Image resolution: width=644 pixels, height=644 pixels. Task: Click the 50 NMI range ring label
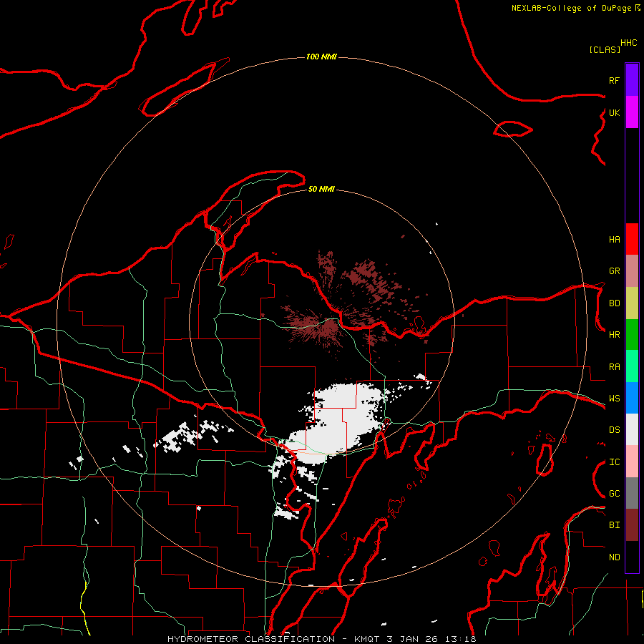coord(321,189)
